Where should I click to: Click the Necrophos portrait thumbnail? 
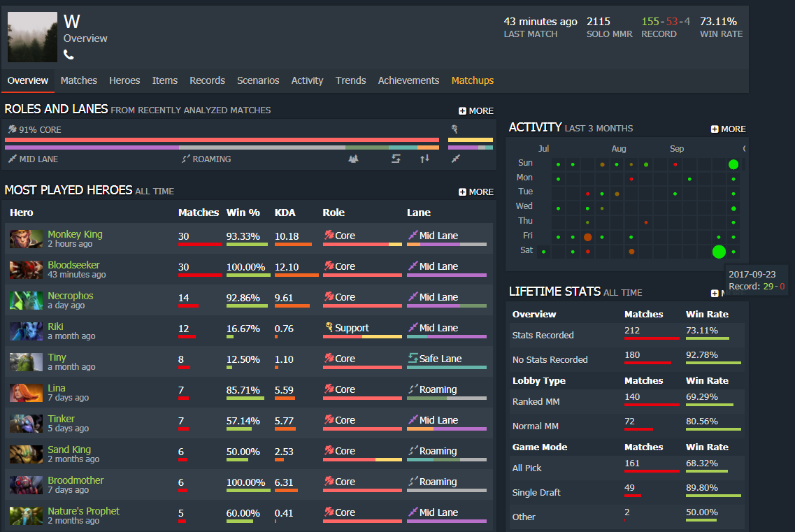pyautogui.click(x=26, y=301)
